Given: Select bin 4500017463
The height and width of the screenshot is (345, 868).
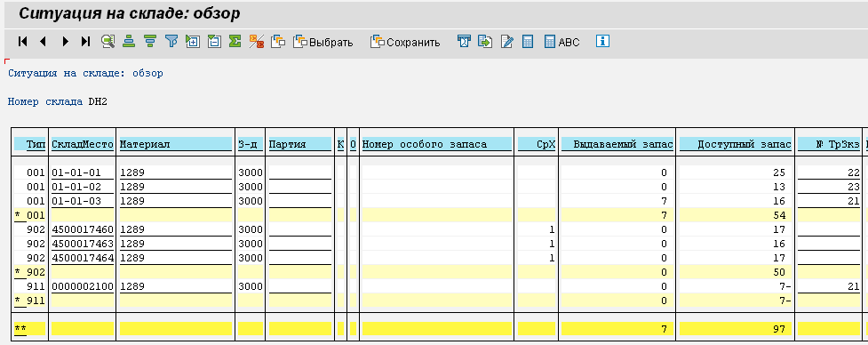Looking at the screenshot, I should [83, 244].
